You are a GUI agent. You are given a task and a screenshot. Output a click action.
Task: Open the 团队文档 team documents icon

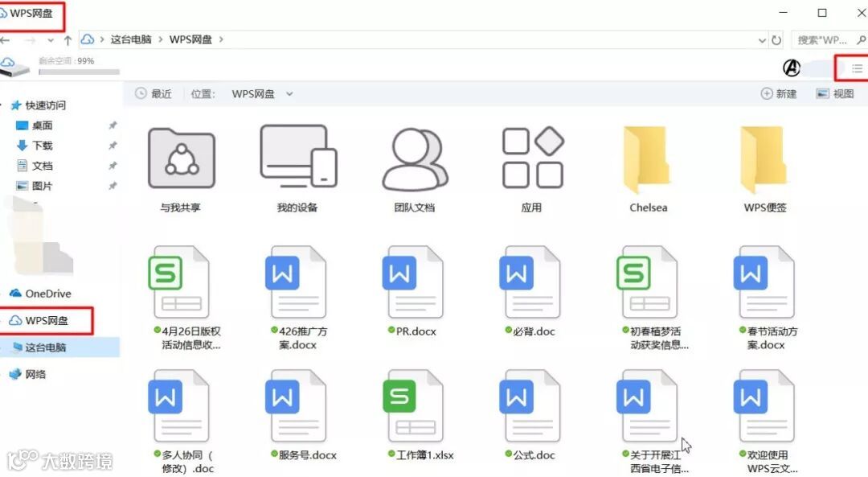click(x=415, y=159)
